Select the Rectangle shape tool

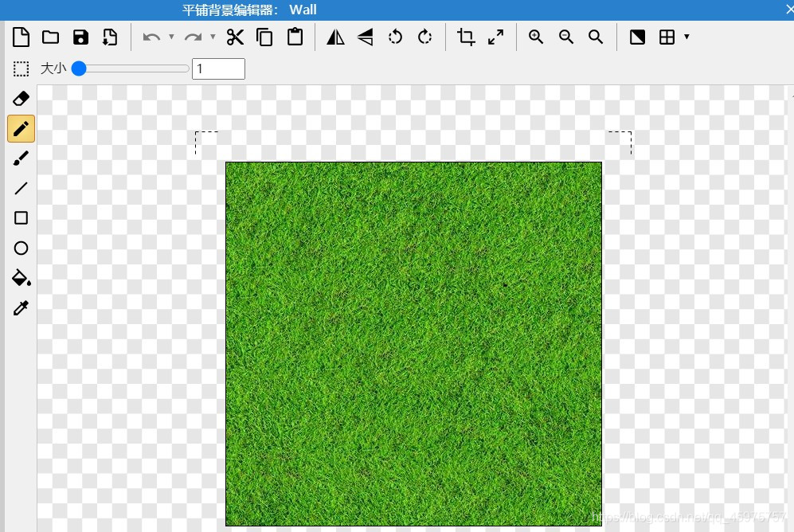(21, 218)
